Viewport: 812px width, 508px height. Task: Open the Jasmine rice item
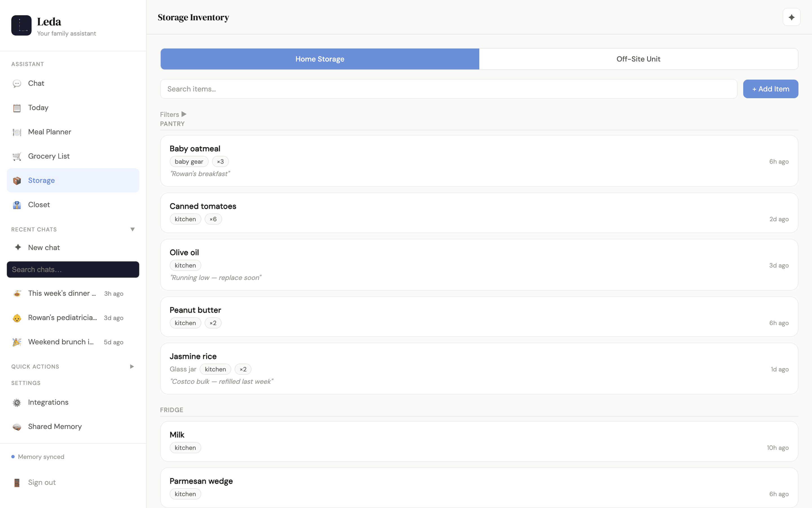(x=479, y=369)
